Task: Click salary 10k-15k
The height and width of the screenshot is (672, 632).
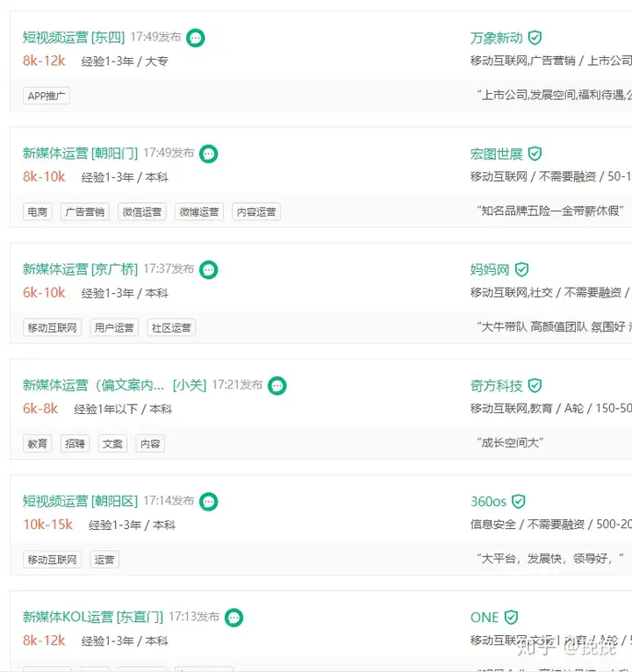Action: (47, 525)
